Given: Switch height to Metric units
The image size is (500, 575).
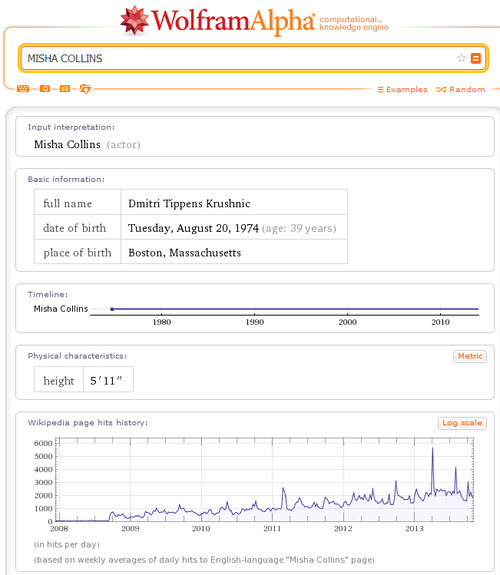Looking at the screenshot, I should [x=470, y=356].
